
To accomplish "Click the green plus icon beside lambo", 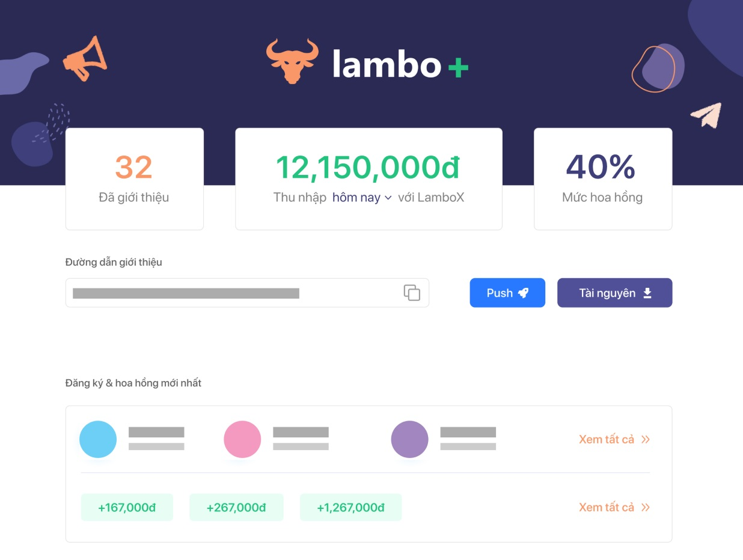I will [458, 67].
